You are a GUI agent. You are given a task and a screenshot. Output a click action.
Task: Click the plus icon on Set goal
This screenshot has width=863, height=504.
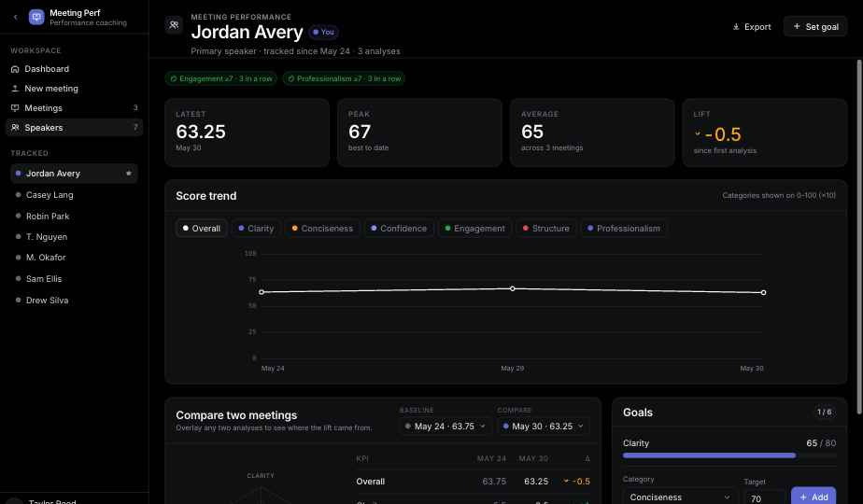click(797, 26)
